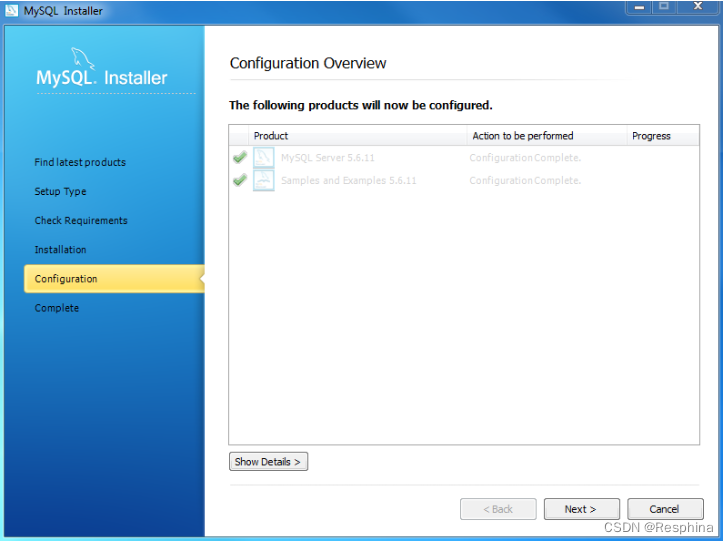Go to Find latest products step

coord(80,162)
